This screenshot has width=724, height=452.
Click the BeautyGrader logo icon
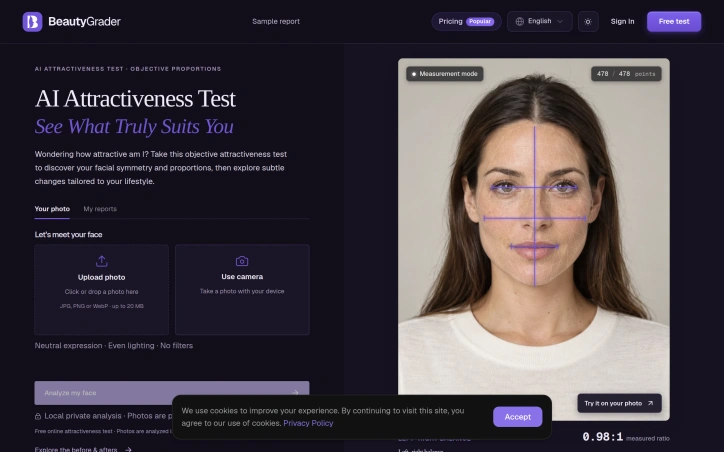pyautogui.click(x=32, y=22)
